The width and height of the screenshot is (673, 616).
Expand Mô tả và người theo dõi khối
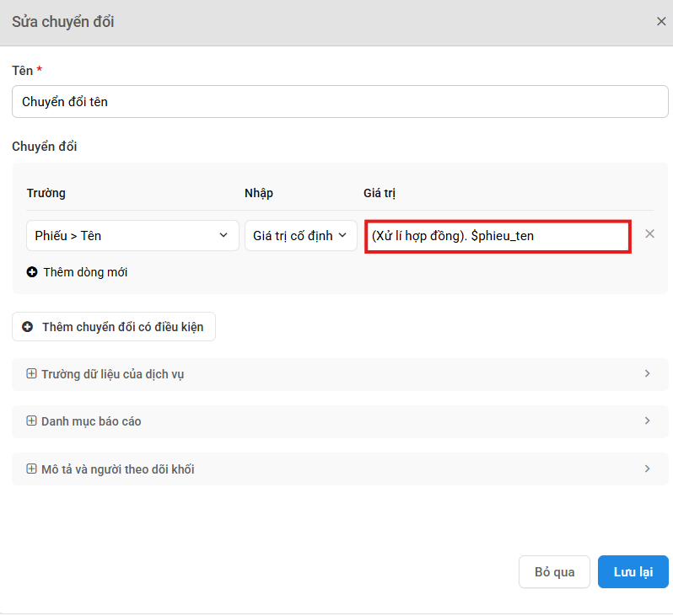click(x=340, y=469)
